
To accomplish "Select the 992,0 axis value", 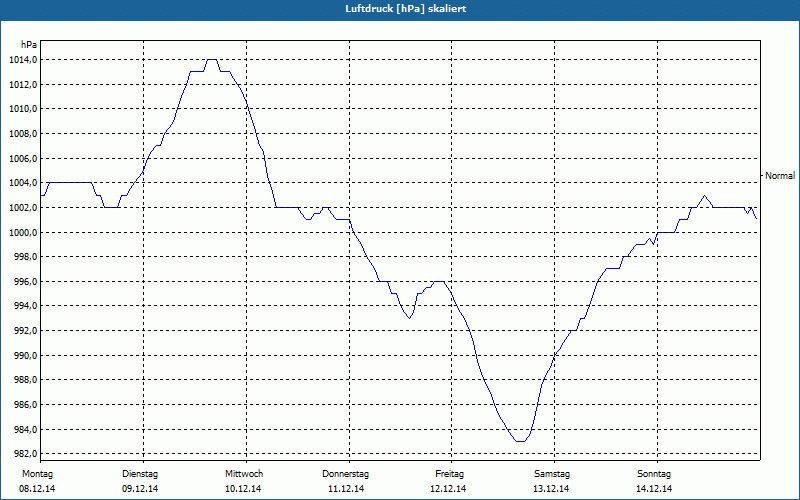I will [25, 331].
